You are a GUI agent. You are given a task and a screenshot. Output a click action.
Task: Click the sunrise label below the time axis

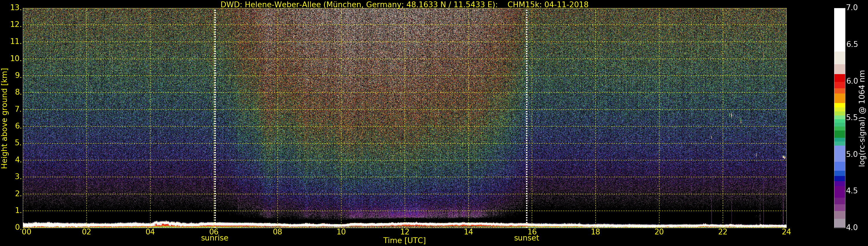215,238
